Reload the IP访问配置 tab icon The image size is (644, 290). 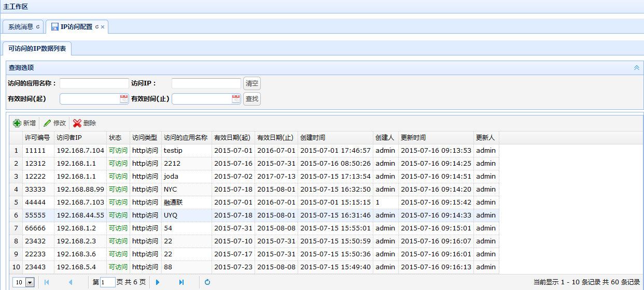97,27
